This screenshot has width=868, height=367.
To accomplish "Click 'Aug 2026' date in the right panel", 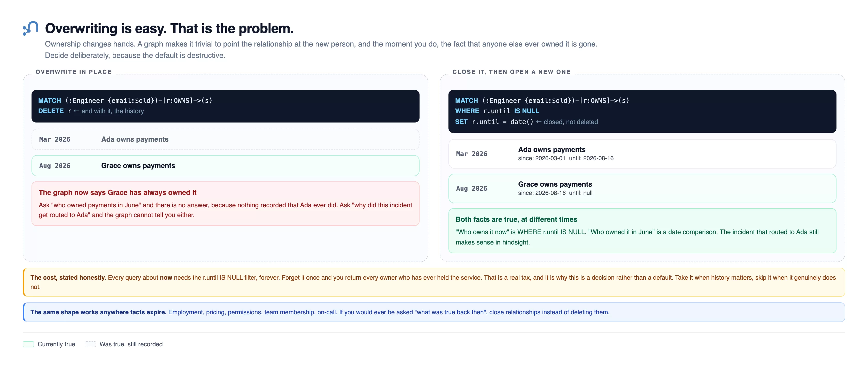I will (472, 188).
